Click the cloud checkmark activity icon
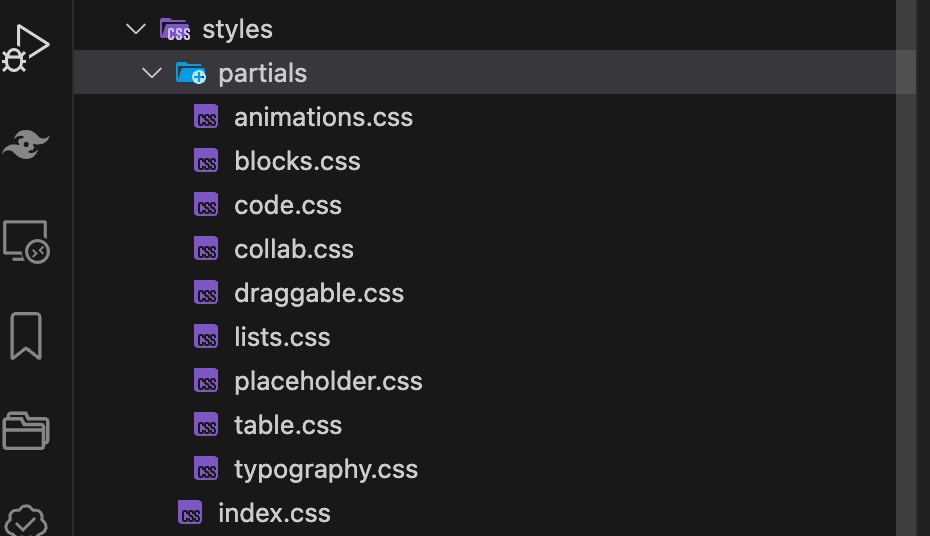Viewport: 930px width, 536px height. 26,521
